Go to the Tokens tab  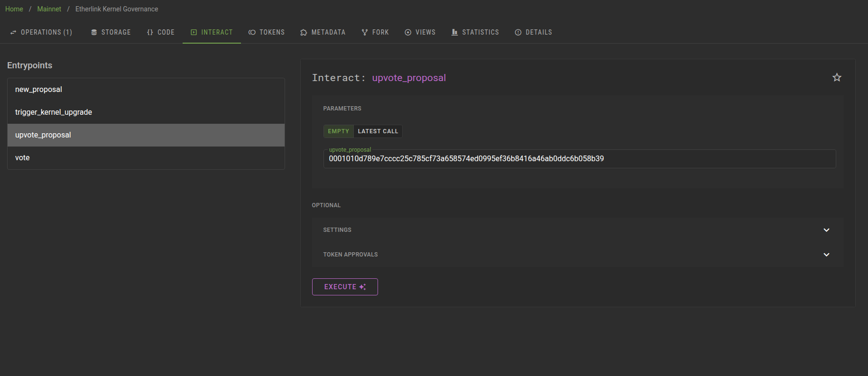pyautogui.click(x=267, y=32)
